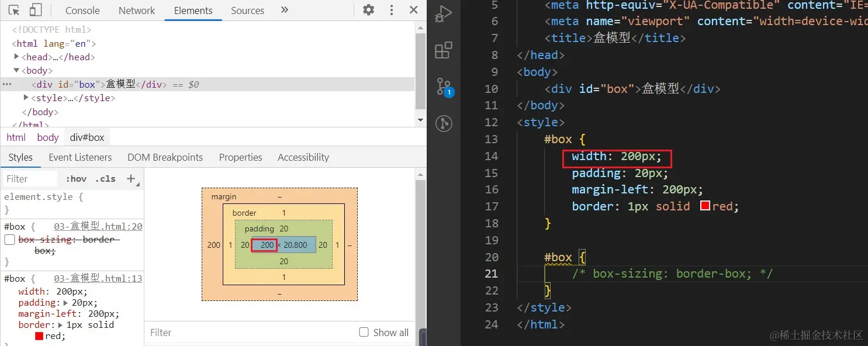Viewport: 868px width, 346px height.
Task: Select the div id="box" DOM row
Action: [x=208, y=84]
